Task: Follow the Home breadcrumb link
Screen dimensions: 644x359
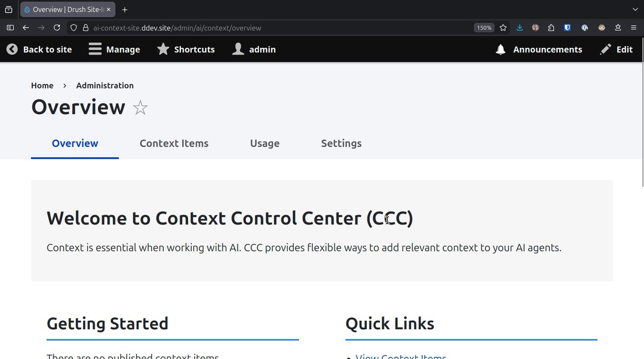Action: (x=42, y=86)
